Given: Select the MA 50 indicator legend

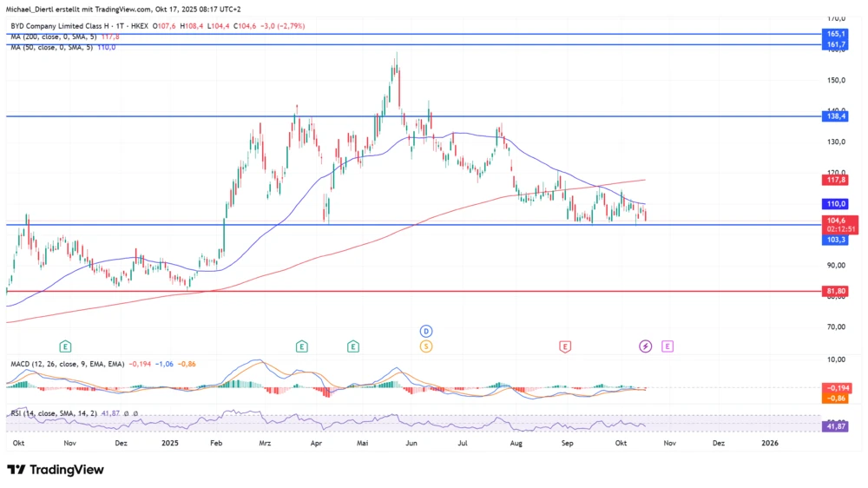Looking at the screenshot, I should [54, 47].
